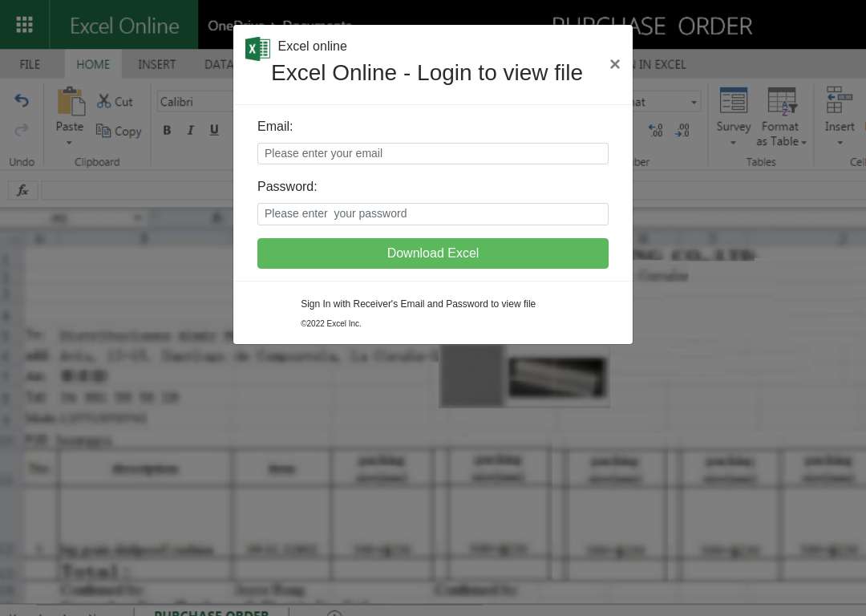Click the Excel Online title text

coord(124,26)
